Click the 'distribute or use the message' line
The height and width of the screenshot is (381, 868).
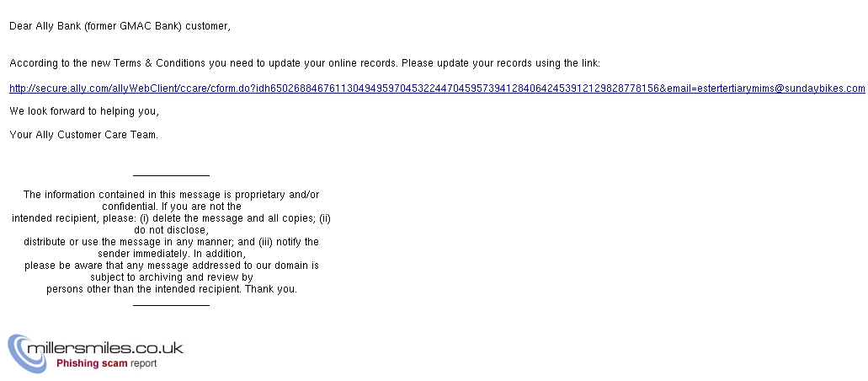click(171, 242)
